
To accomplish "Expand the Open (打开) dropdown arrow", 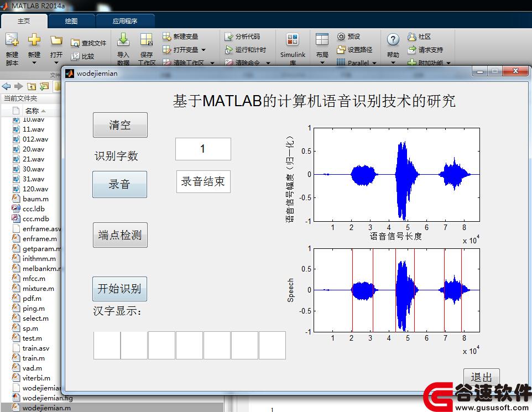I will 56,63.
